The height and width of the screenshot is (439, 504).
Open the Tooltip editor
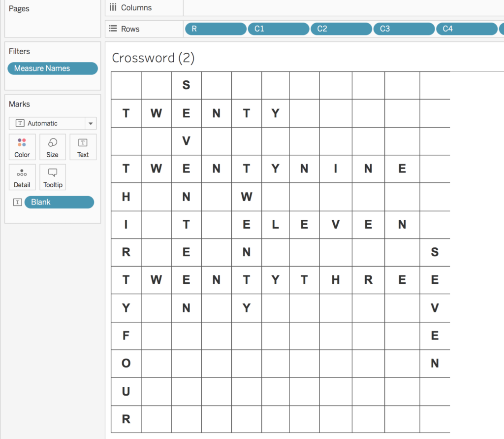click(x=52, y=177)
